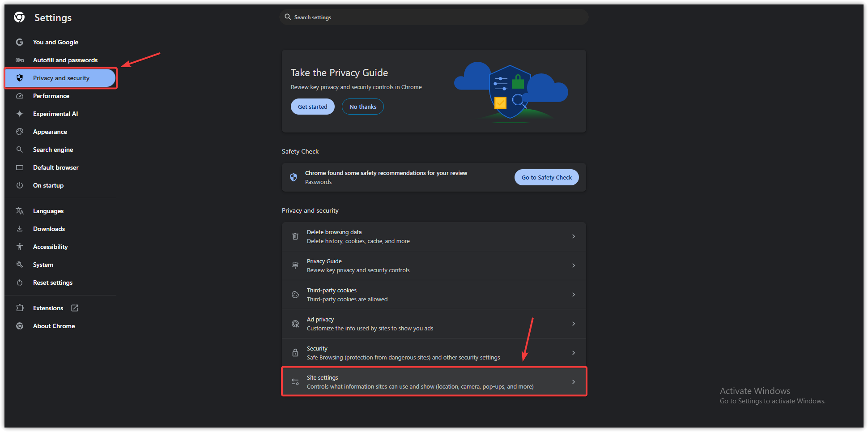Click the Chrome logo beside Settings title
This screenshot has width=868, height=432.
pos(19,17)
